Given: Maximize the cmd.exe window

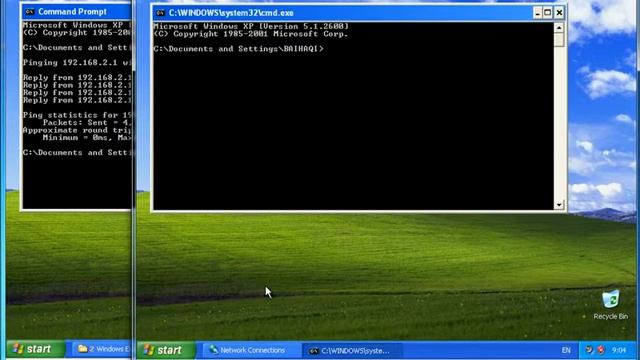Looking at the screenshot, I should (548, 13).
